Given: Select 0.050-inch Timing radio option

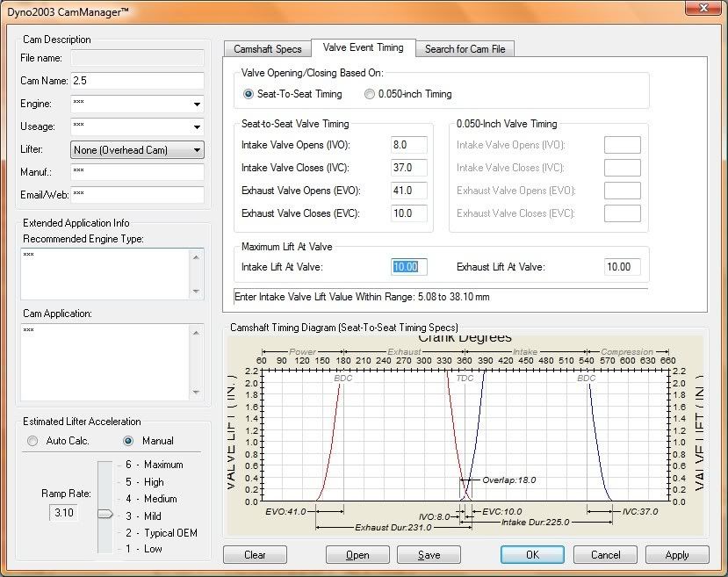Looking at the screenshot, I should pos(370,94).
